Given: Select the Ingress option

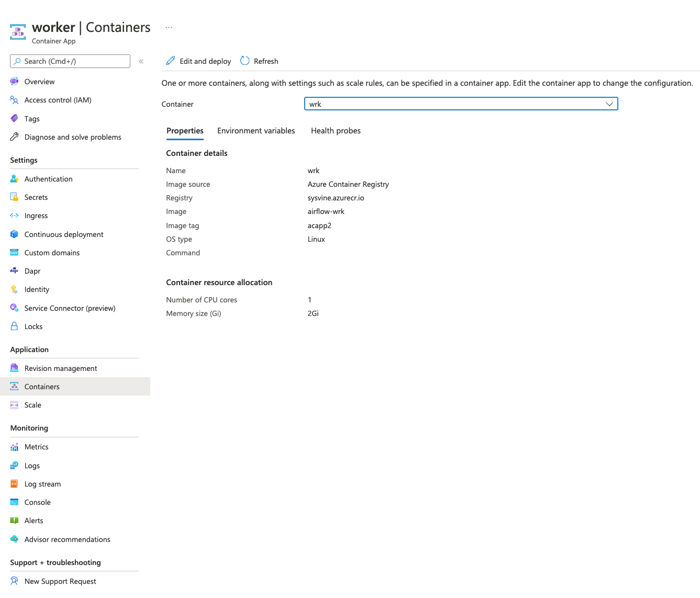Looking at the screenshot, I should tap(36, 216).
